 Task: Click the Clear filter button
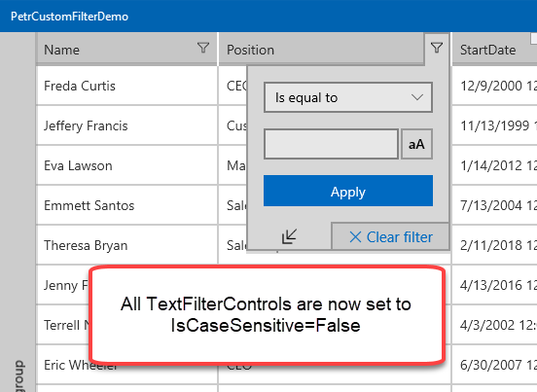coord(390,236)
